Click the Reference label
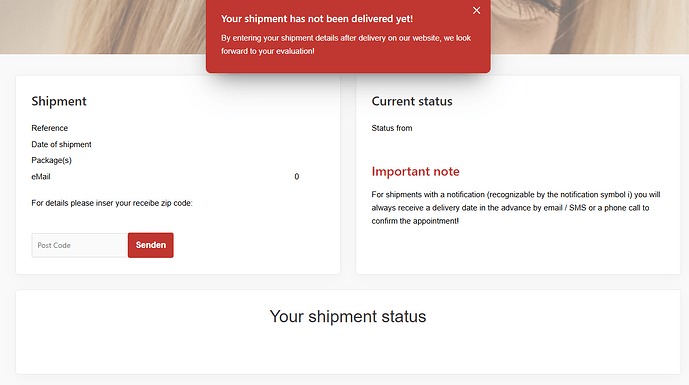 click(50, 128)
